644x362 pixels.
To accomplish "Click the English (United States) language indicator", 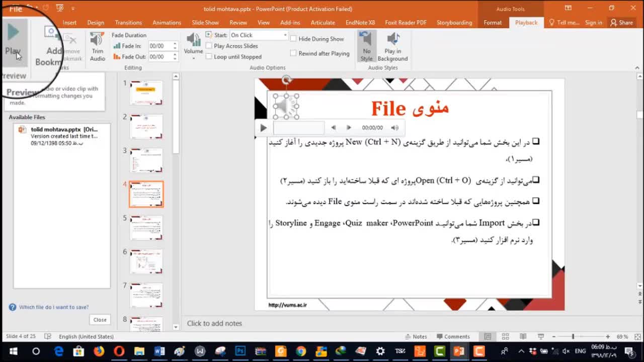I will tap(86, 336).
